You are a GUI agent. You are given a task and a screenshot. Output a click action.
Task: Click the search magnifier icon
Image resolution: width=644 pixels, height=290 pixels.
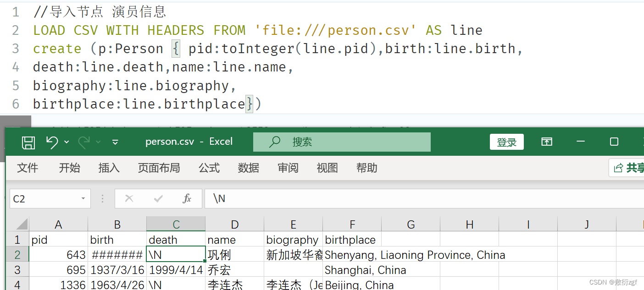click(x=275, y=142)
